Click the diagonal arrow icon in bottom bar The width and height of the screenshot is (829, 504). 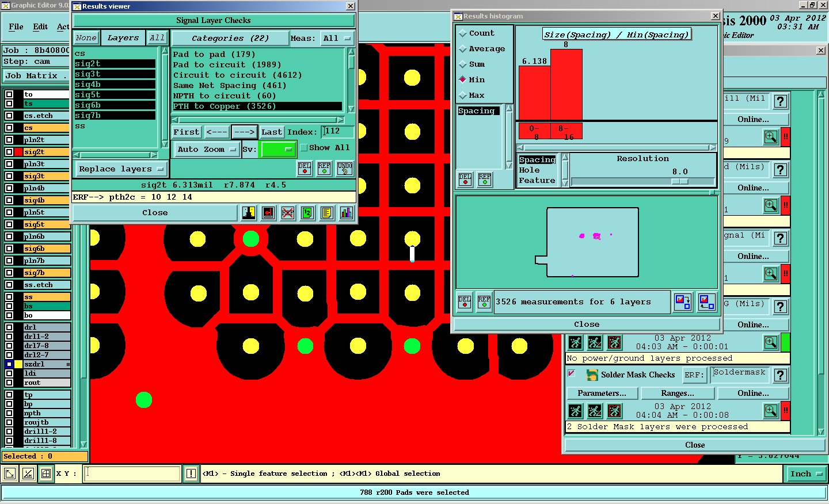click(10, 474)
